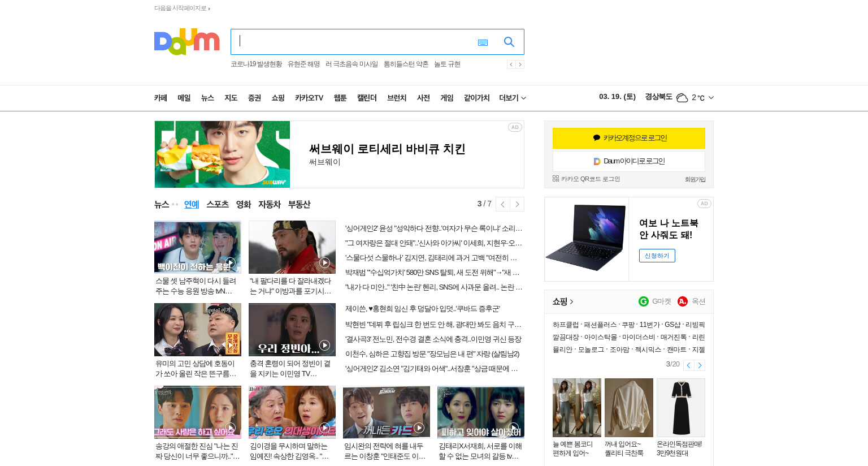This screenshot has width=868, height=466.
Task: Click trending term 코로나19 발생현황
Action: (x=256, y=64)
